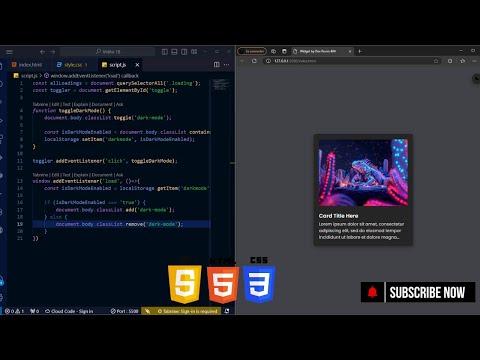Close the script.js tab

pyautogui.click(x=137, y=65)
